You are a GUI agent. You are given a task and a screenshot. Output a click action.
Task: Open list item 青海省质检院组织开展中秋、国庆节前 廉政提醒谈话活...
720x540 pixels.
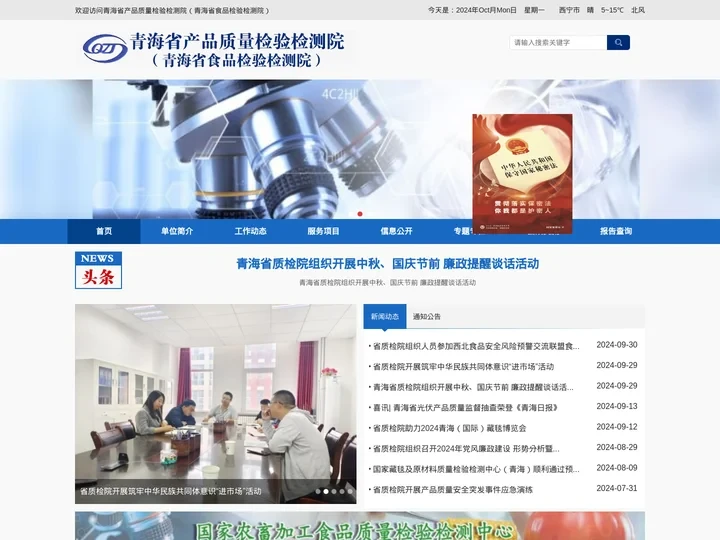[x=473, y=387]
